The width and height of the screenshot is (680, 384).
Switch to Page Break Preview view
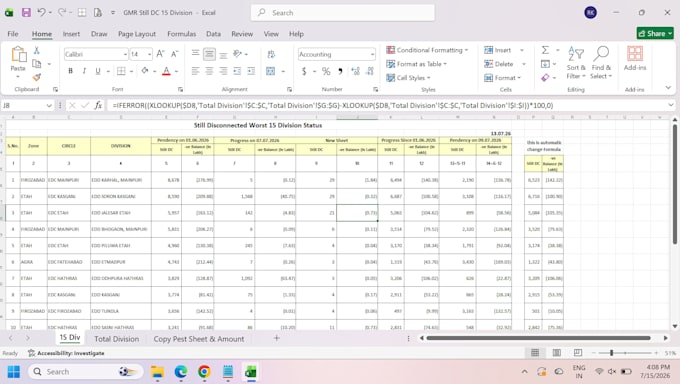pos(578,353)
